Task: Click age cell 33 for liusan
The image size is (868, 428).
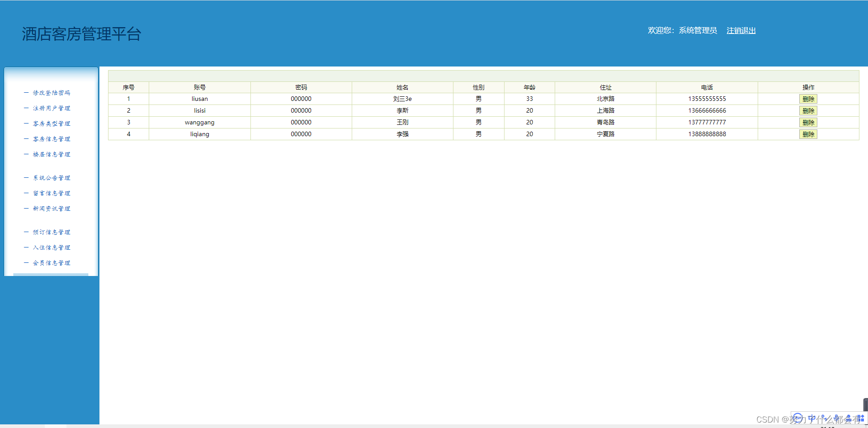Action: pos(529,99)
